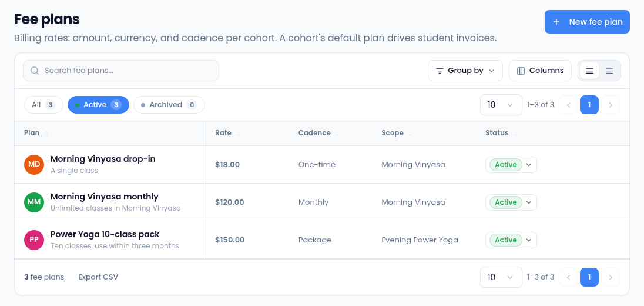644x306 pixels.
Task: Click 'A single class' description text
Action: [75, 171]
